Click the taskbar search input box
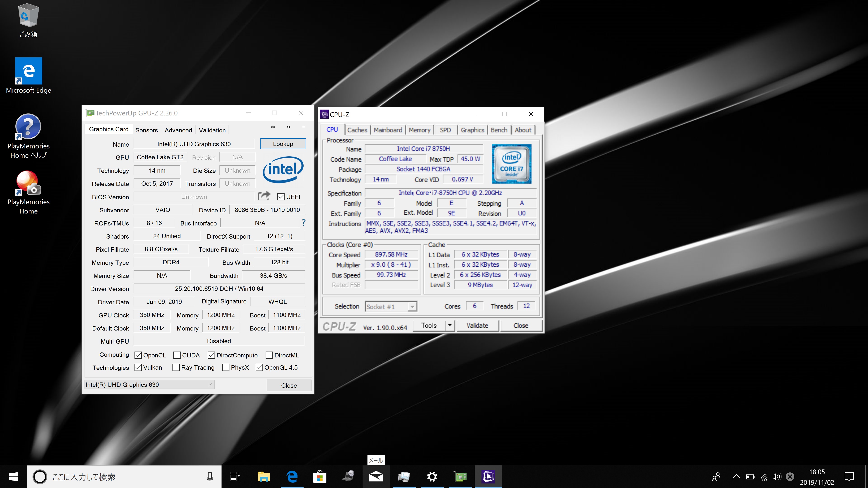Viewport: 868px width, 488px height. point(124,476)
